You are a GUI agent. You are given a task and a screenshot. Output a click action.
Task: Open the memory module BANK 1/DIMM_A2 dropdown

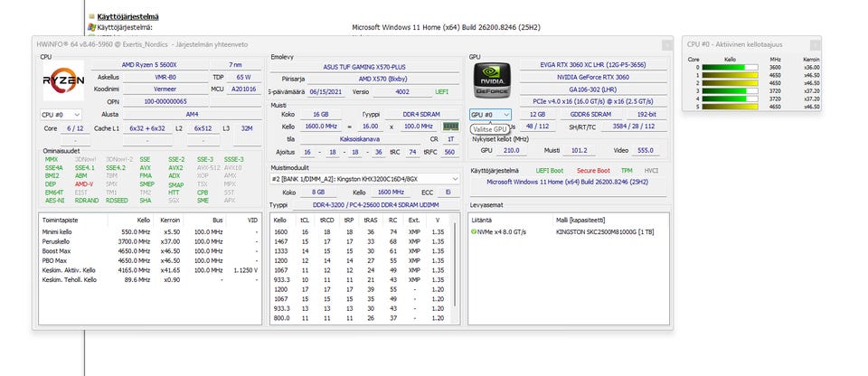click(364, 179)
